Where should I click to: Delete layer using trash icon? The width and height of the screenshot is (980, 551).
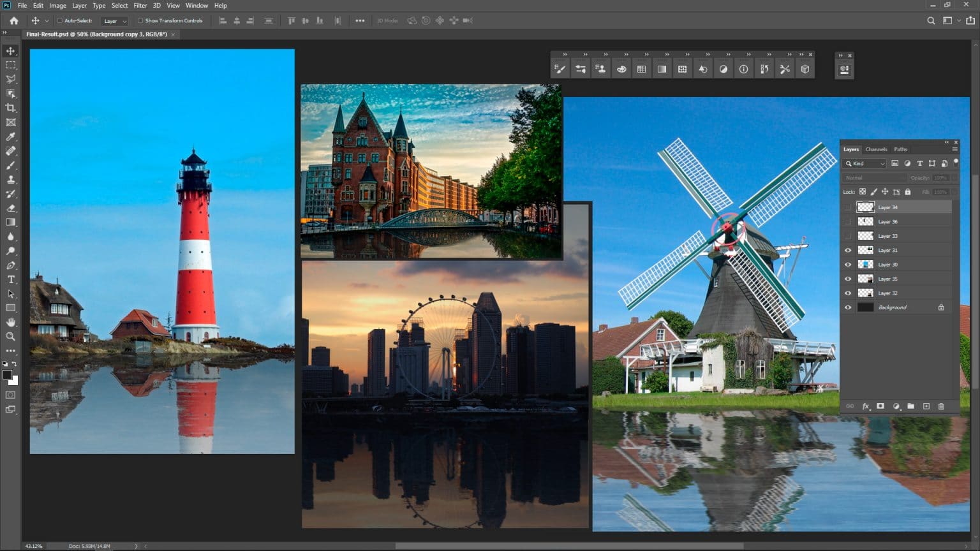click(941, 406)
